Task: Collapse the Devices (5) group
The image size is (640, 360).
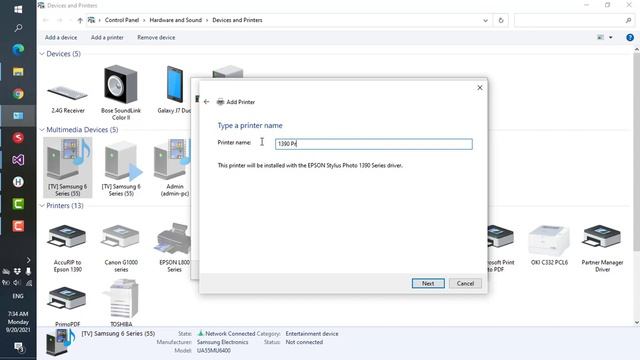Action: coord(42,54)
